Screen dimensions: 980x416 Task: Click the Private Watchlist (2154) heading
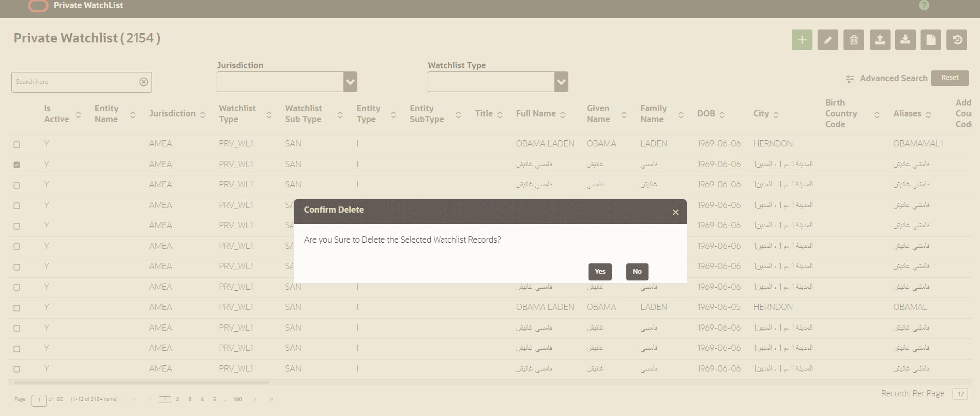87,38
